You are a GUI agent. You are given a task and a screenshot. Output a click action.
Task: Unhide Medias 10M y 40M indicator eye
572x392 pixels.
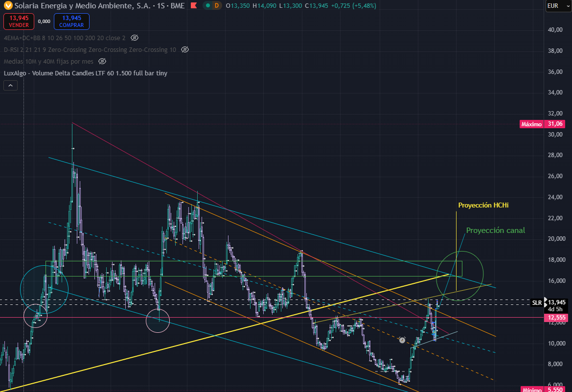click(x=102, y=61)
